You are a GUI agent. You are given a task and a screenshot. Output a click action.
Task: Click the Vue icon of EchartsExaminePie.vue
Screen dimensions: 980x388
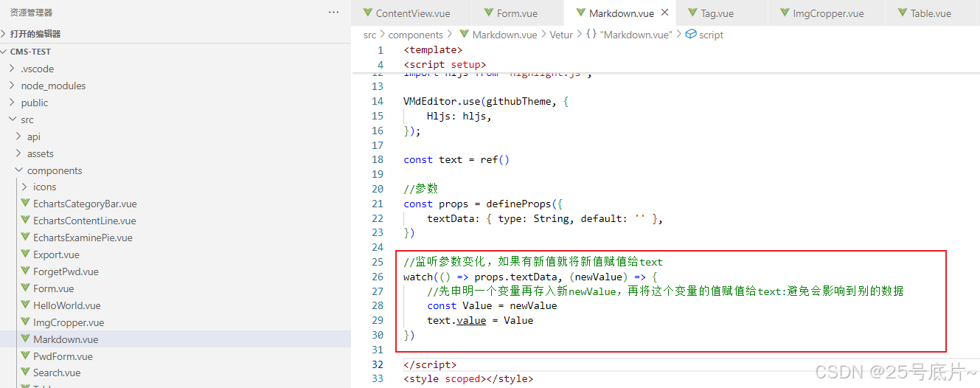[26, 238]
